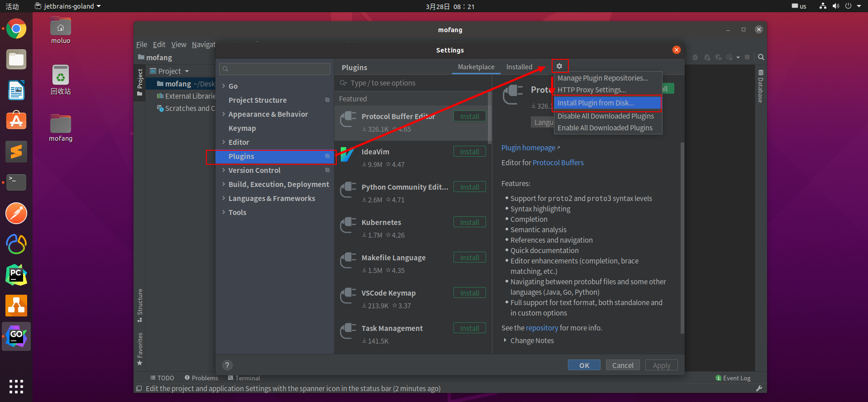Expand Languages & Frameworks settings
Image resolution: width=868 pixels, height=402 pixels.
click(x=224, y=198)
